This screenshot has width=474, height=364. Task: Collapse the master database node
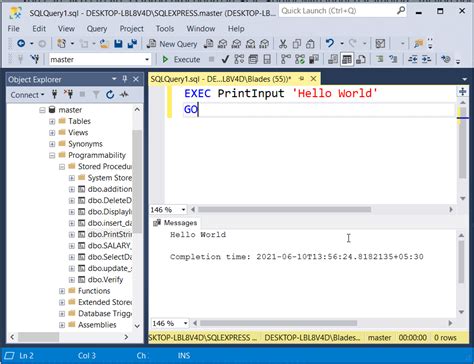click(42, 110)
